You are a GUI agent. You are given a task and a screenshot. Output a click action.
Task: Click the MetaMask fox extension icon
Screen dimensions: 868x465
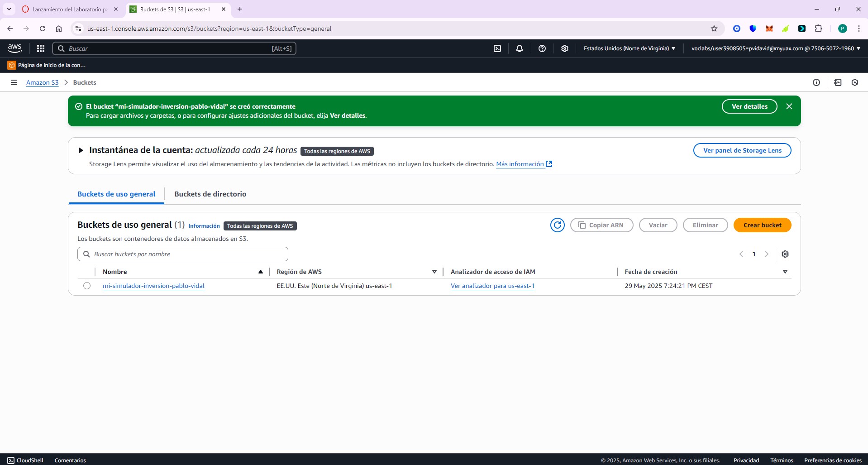pyautogui.click(x=769, y=29)
